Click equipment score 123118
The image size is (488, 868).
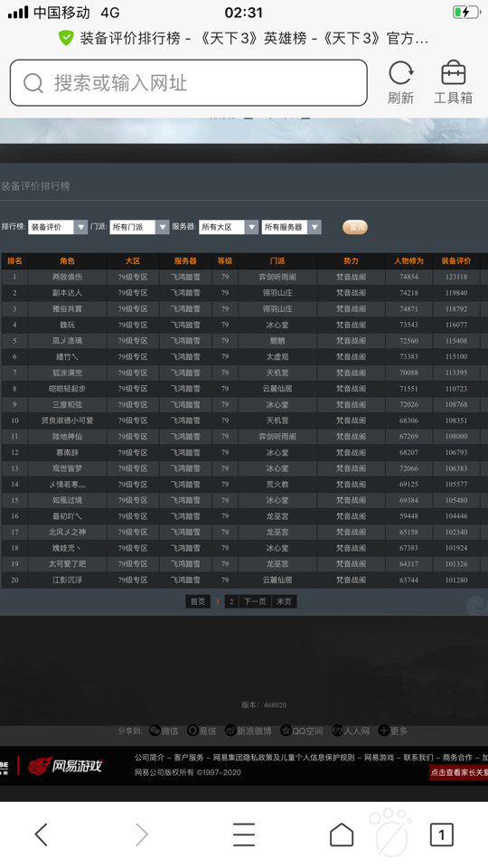[456, 277]
